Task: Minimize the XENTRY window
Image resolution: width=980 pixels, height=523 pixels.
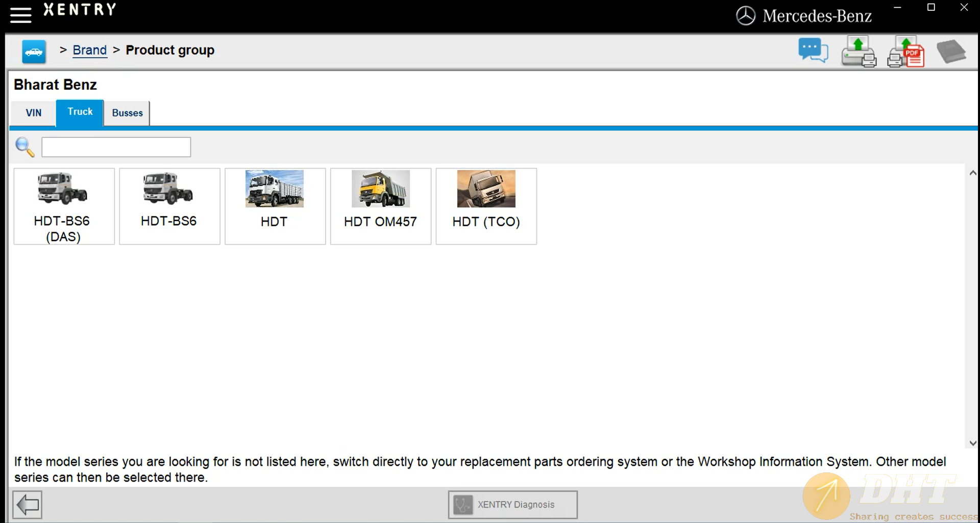Action: [x=897, y=8]
